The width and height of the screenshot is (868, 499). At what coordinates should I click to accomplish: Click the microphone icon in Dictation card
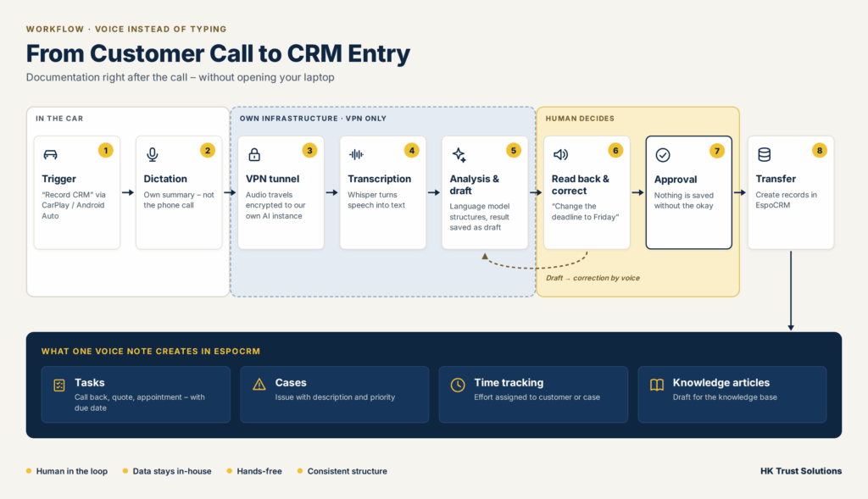point(153,154)
